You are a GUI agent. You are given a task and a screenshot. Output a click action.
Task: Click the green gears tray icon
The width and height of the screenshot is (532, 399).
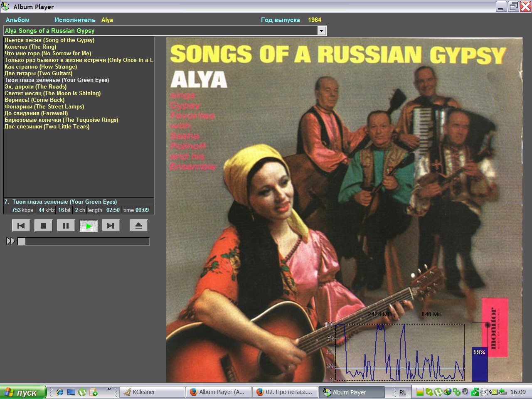pyautogui.click(x=457, y=392)
